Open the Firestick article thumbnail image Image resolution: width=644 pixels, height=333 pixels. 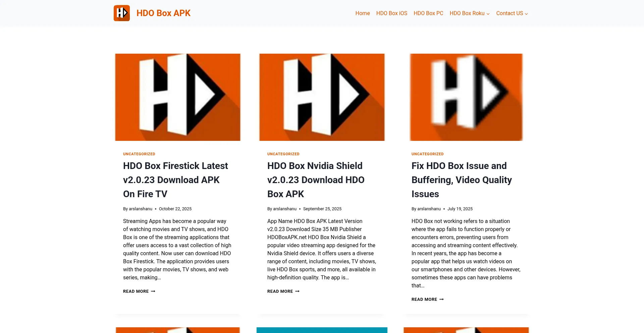[178, 97]
